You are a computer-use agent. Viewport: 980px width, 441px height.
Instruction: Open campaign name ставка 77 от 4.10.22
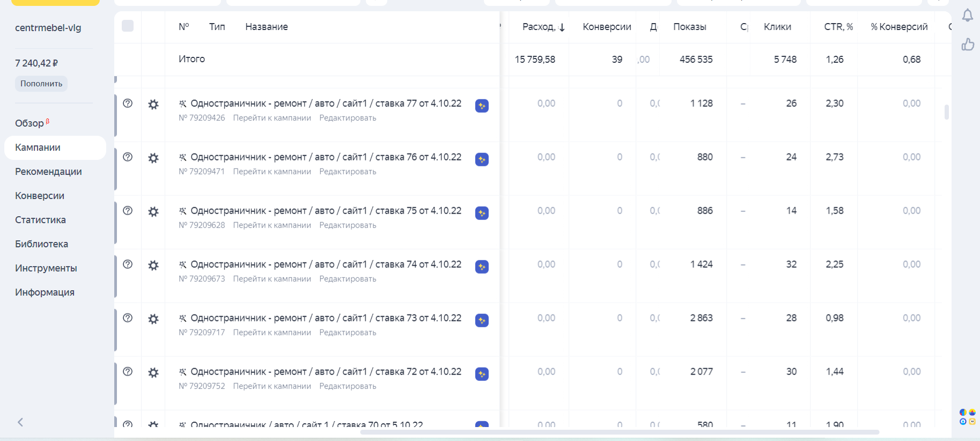(326, 104)
